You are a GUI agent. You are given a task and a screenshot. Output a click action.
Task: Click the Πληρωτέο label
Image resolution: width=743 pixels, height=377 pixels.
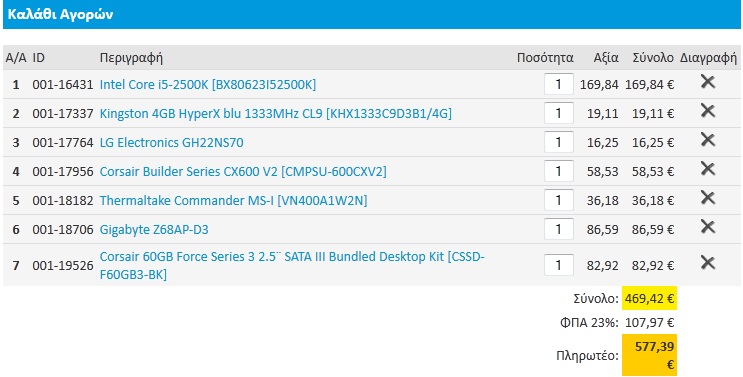pyautogui.click(x=588, y=356)
